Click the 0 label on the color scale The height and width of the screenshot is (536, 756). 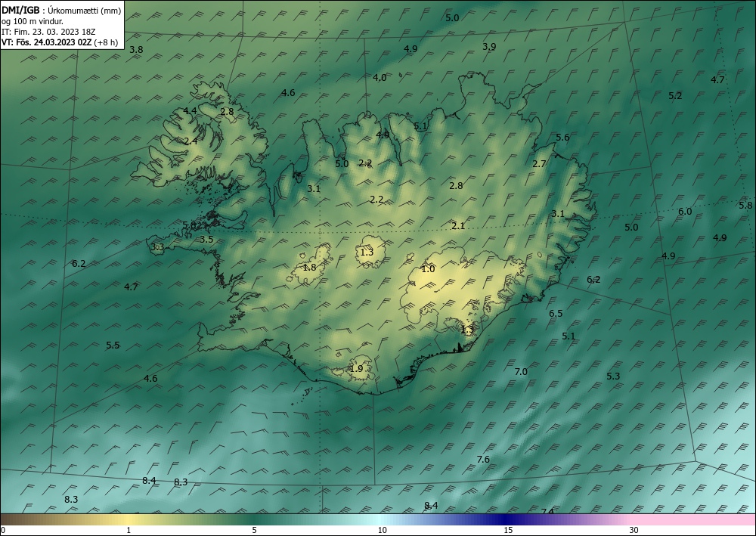[x=3, y=530]
